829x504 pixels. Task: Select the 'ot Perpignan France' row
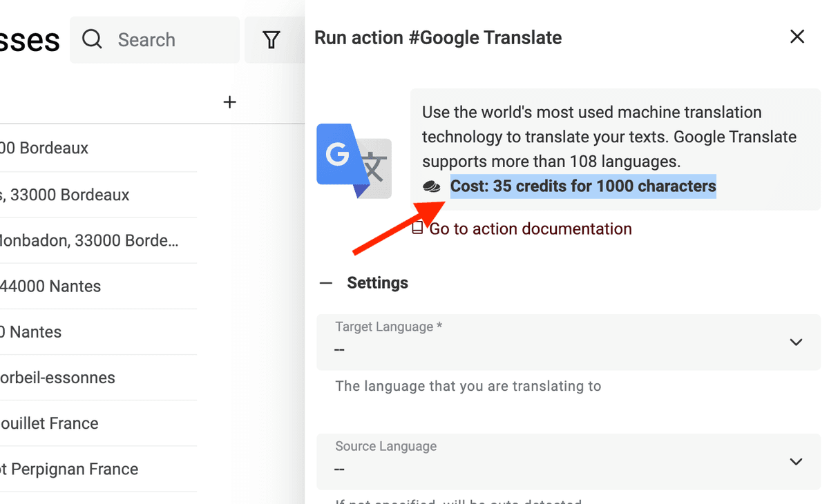tap(98, 469)
